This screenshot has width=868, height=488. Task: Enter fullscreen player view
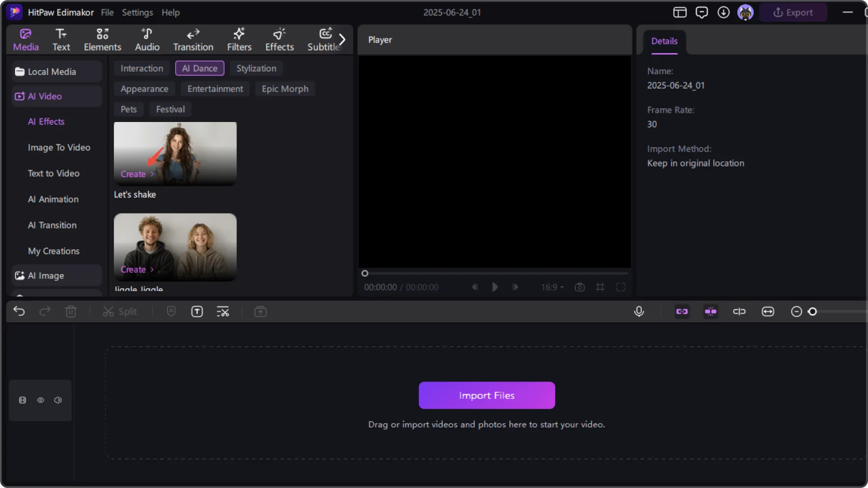coord(620,287)
